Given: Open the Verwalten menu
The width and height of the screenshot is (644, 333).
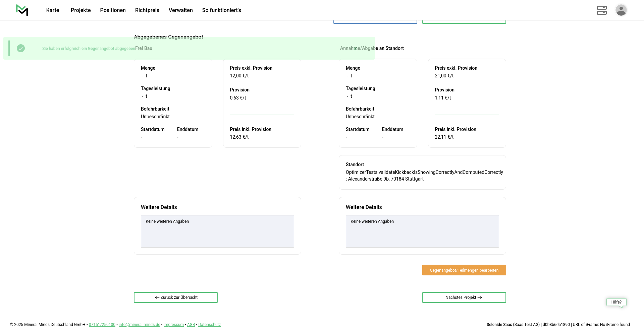Looking at the screenshot, I should [x=180, y=10].
